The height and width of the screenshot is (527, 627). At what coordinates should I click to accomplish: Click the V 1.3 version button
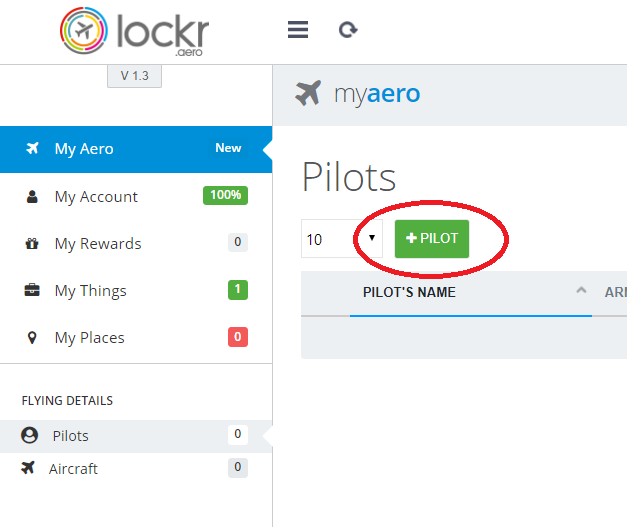coord(134,76)
